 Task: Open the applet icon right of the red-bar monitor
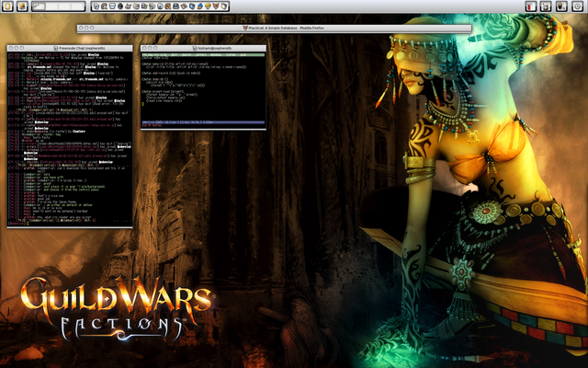click(x=546, y=6)
